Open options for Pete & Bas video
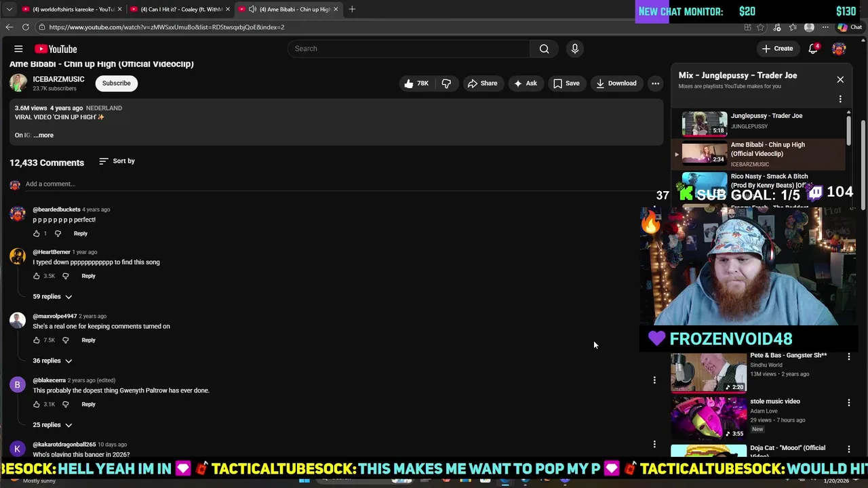This screenshot has height=488, width=868. pyautogui.click(x=849, y=357)
